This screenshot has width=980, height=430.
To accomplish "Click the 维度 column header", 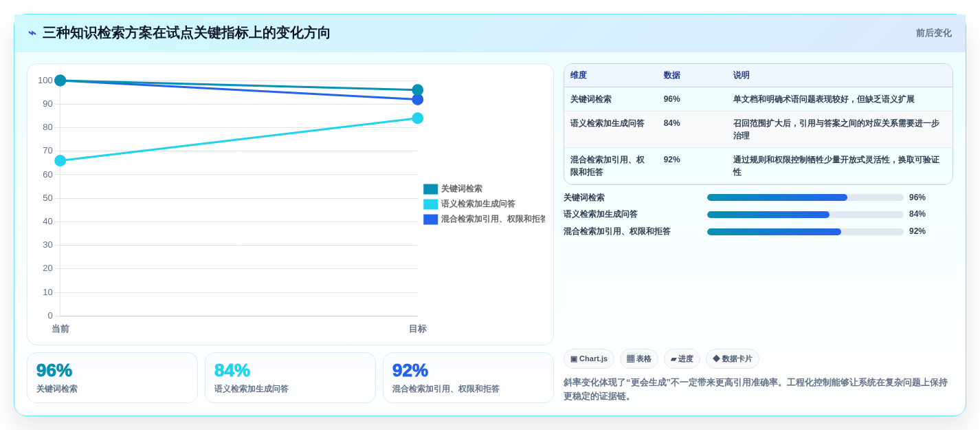I will pos(578,76).
